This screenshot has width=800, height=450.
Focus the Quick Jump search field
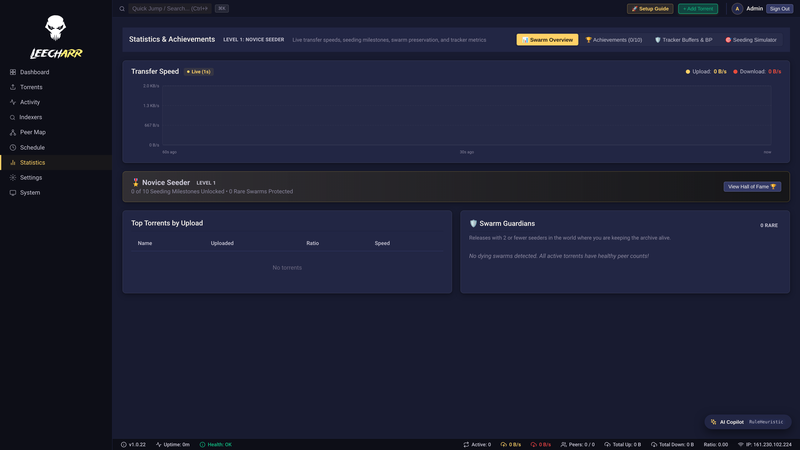[170, 9]
